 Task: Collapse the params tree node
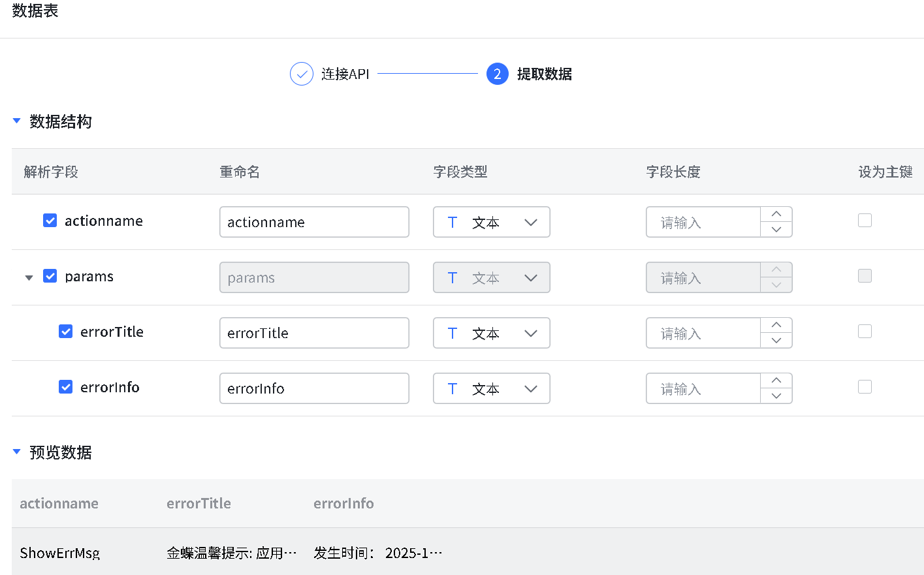(29, 277)
